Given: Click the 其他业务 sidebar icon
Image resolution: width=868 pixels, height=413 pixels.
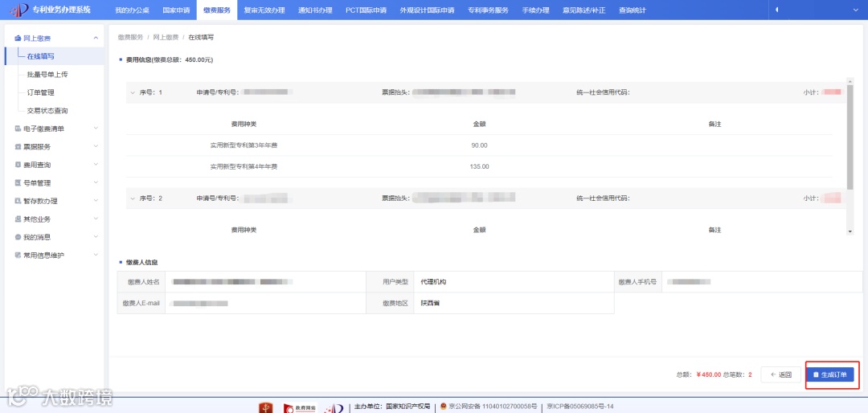Looking at the screenshot, I should (18, 219).
